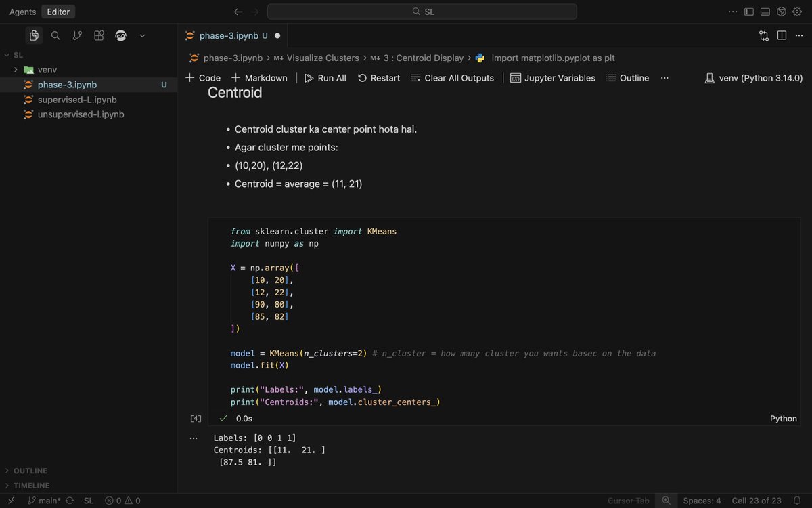This screenshot has height=508, width=812.
Task: Split the editor to the right
Action: click(x=782, y=35)
